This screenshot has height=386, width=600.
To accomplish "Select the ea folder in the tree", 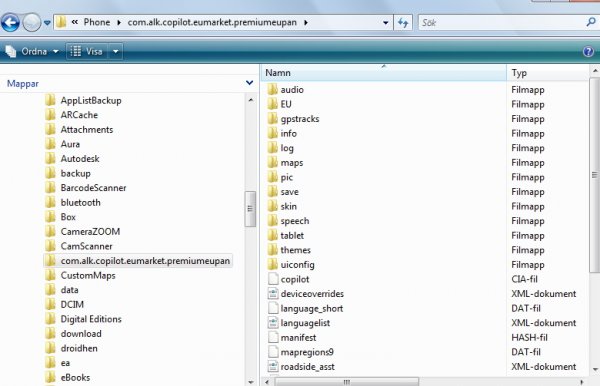I will click(x=65, y=363).
